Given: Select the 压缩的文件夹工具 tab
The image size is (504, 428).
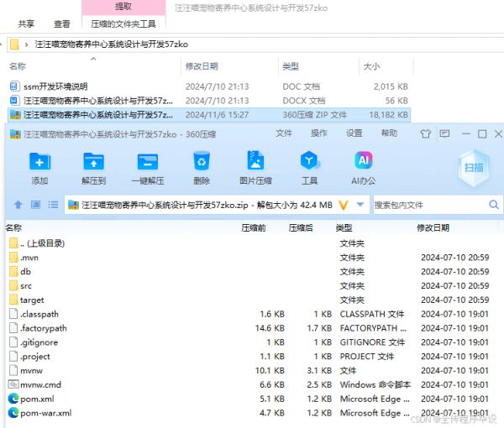Looking at the screenshot, I should point(123,24).
